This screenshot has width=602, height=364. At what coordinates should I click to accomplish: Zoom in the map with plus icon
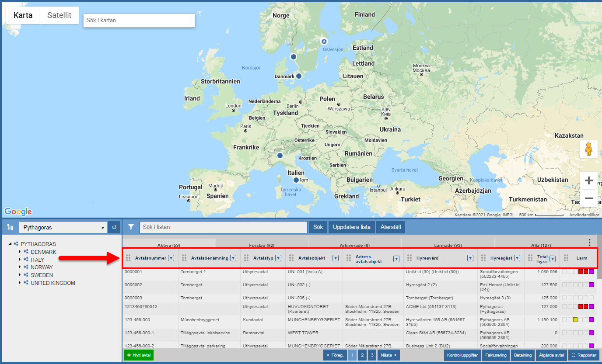(x=589, y=180)
